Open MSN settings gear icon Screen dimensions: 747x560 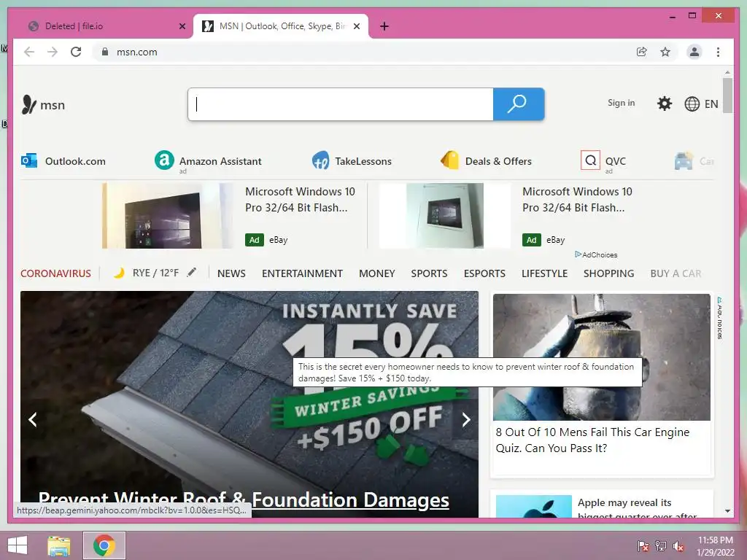664,104
